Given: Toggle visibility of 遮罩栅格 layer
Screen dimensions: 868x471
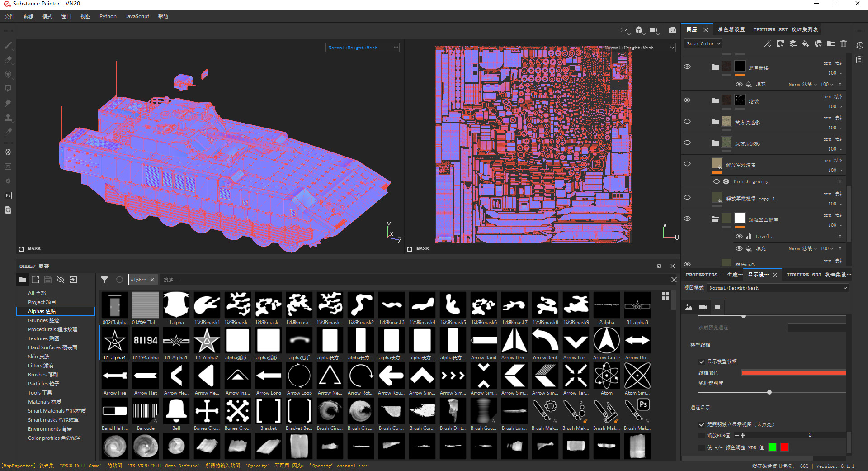Looking at the screenshot, I should (x=687, y=67).
